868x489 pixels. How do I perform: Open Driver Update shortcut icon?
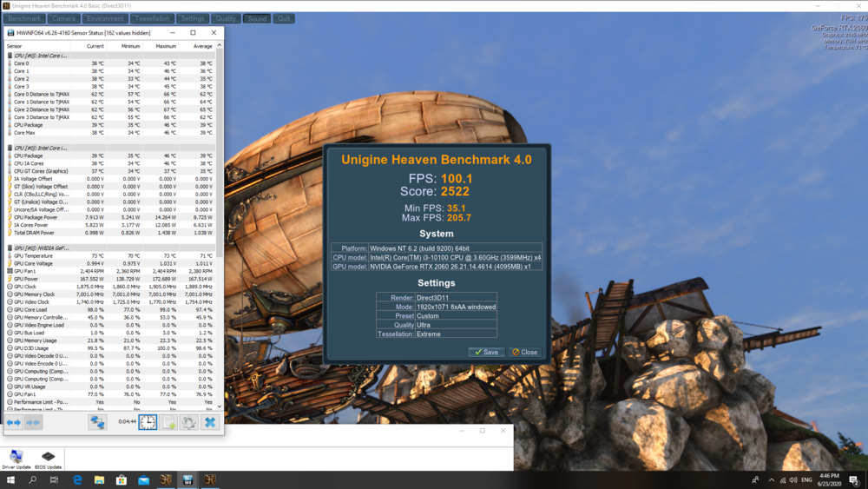(16, 459)
